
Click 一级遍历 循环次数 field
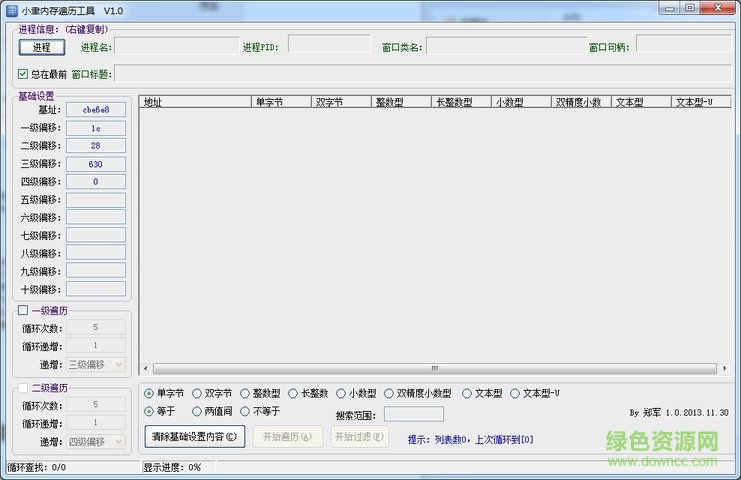96,327
